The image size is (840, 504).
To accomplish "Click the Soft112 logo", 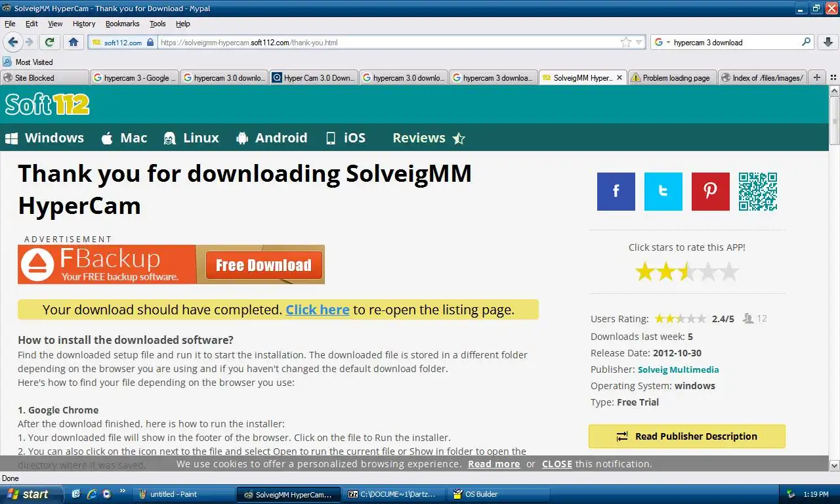I will pyautogui.click(x=47, y=104).
